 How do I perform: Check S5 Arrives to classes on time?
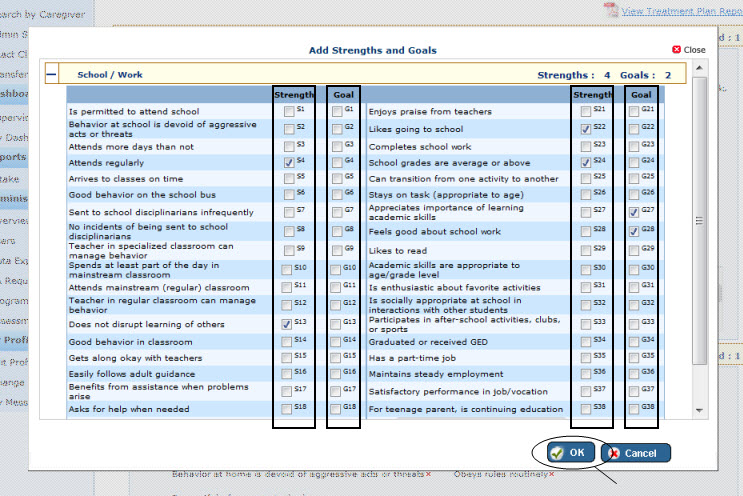289,179
